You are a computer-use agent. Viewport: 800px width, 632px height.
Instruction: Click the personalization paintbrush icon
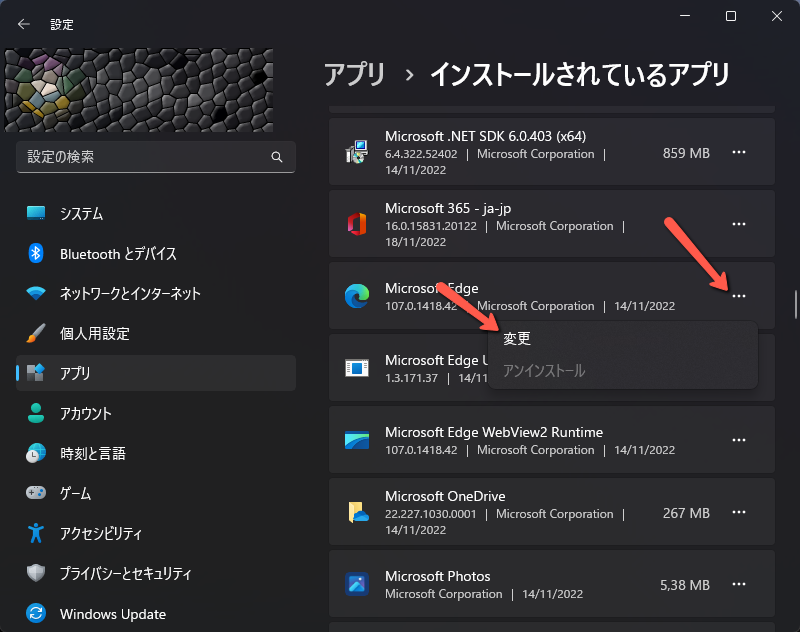tap(36, 333)
